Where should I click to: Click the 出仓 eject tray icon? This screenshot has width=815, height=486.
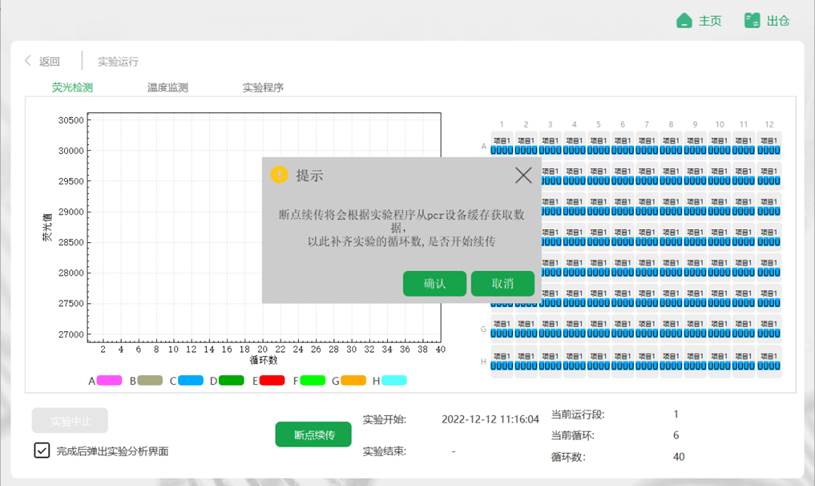coord(753,21)
